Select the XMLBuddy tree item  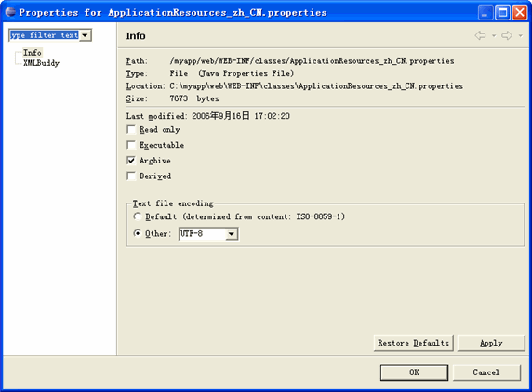pos(41,63)
